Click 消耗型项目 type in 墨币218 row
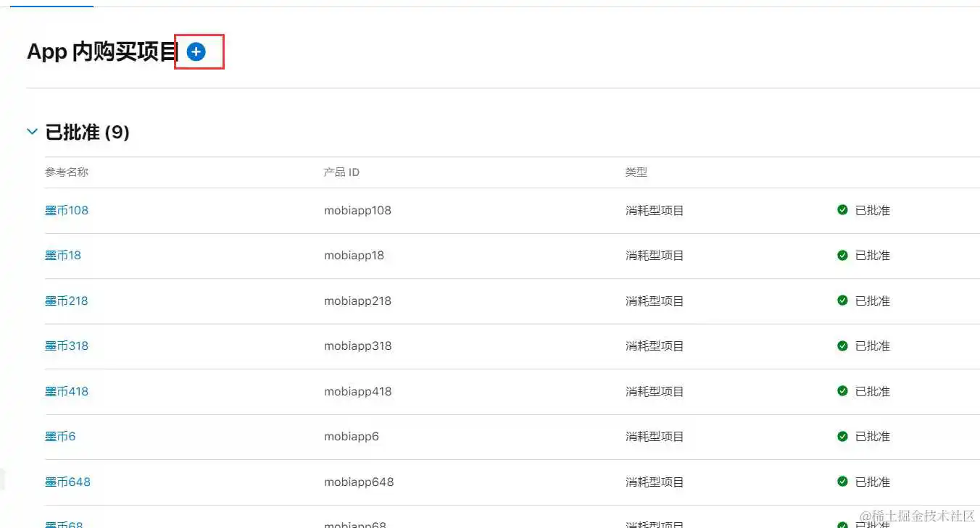 (655, 301)
